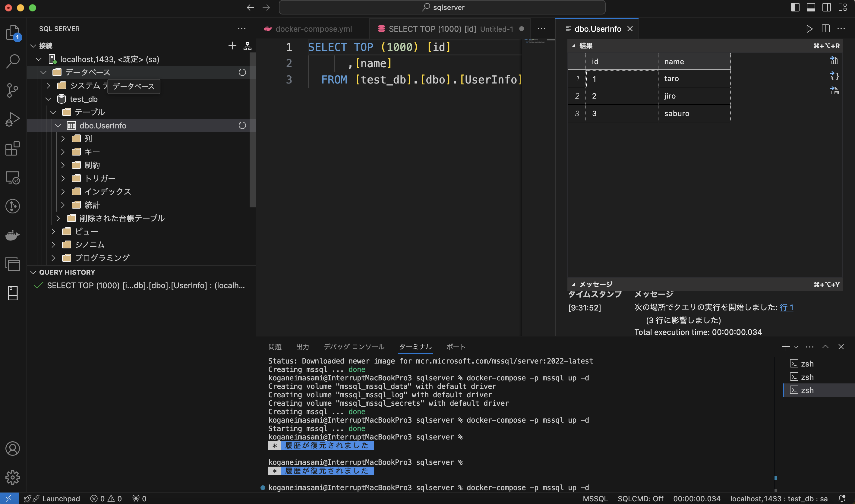Switch to SELECT TOP (1000) Untitled-1 tab
Viewport: 855px width, 504px height.
point(450,29)
